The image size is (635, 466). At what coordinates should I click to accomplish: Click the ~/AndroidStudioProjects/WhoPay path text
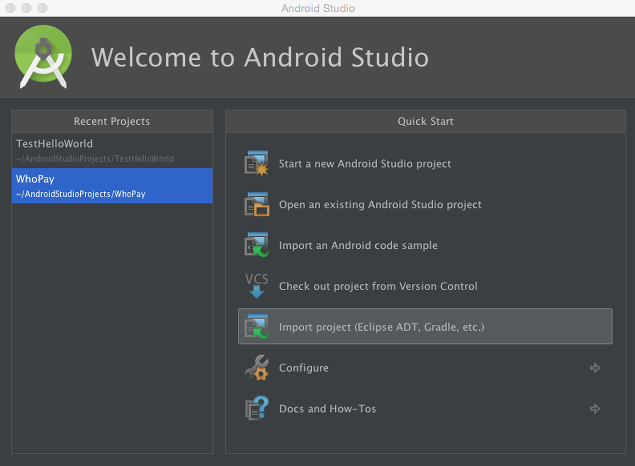[81, 194]
